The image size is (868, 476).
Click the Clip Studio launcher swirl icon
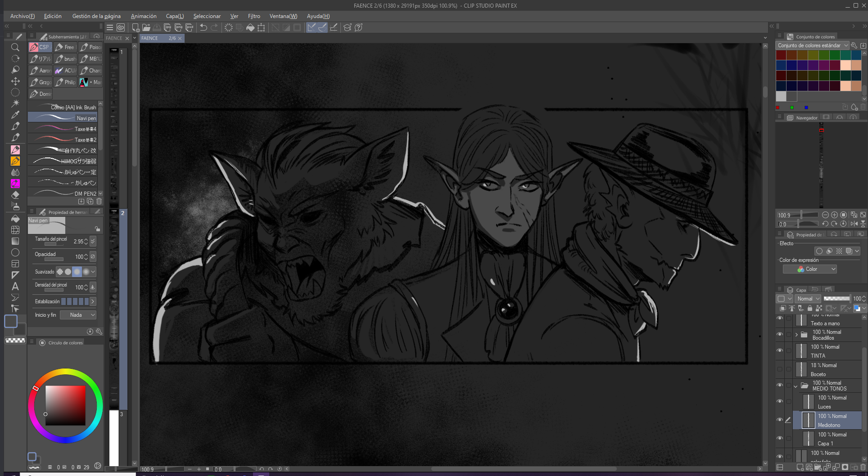pyautogui.click(x=121, y=27)
